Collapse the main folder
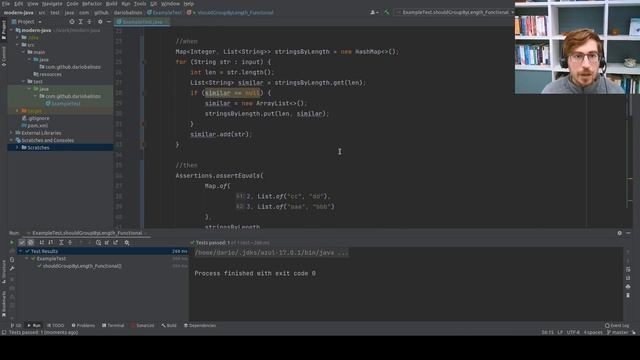 (23, 52)
